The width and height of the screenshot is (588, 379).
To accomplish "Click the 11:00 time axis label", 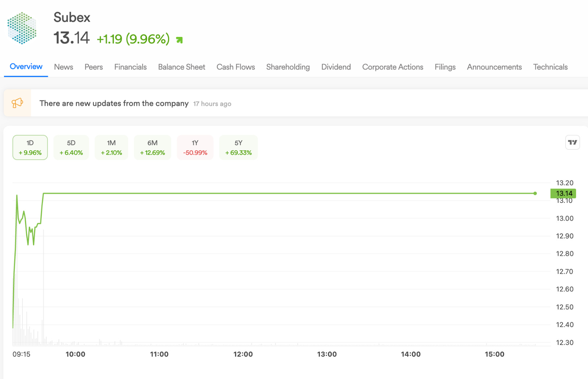I will tap(159, 354).
